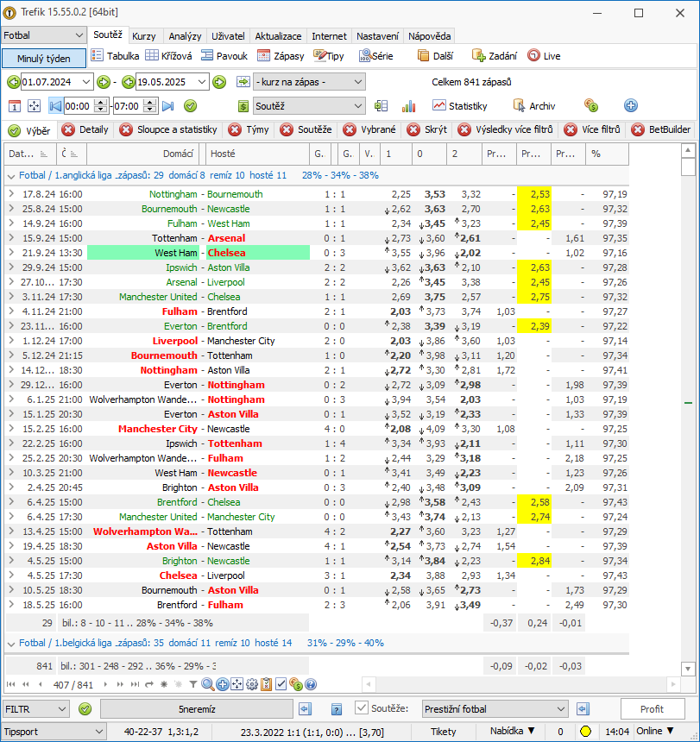Open the Prestižní fotbal dropdown

pos(495,709)
